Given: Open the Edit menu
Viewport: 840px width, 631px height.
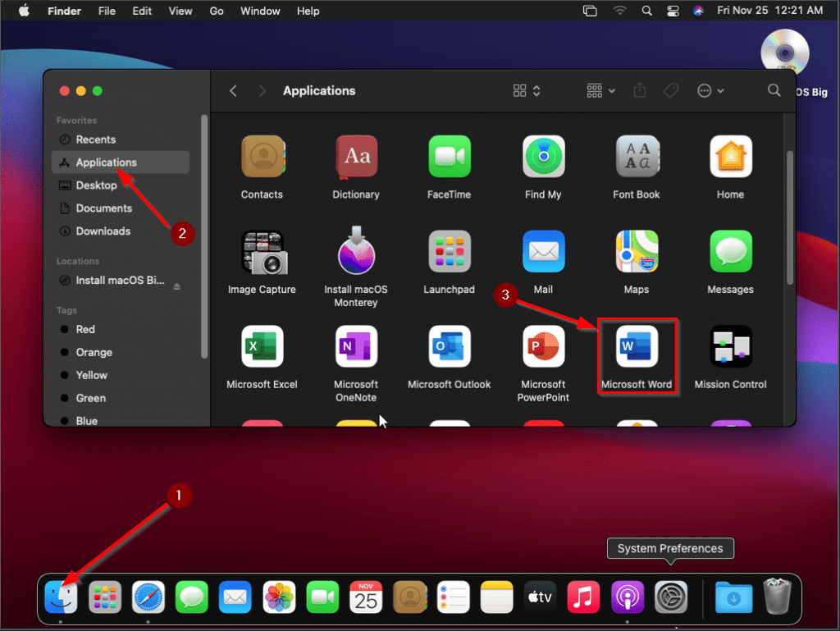Looking at the screenshot, I should 142,11.
